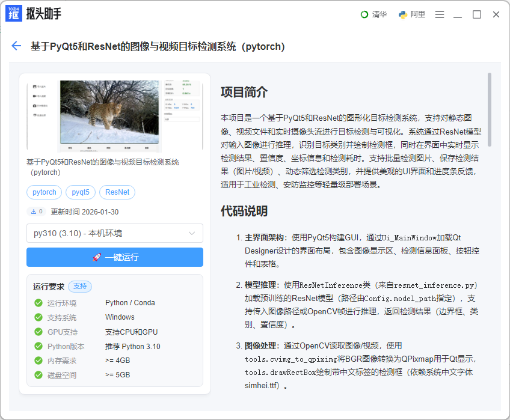Click the 抠头助手 title text
Image resolution: width=510 pixels, height=420 pixels.
pyautogui.click(x=43, y=14)
